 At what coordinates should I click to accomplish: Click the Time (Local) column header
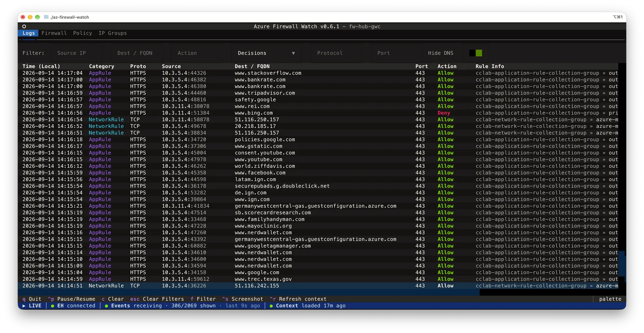[41, 66]
